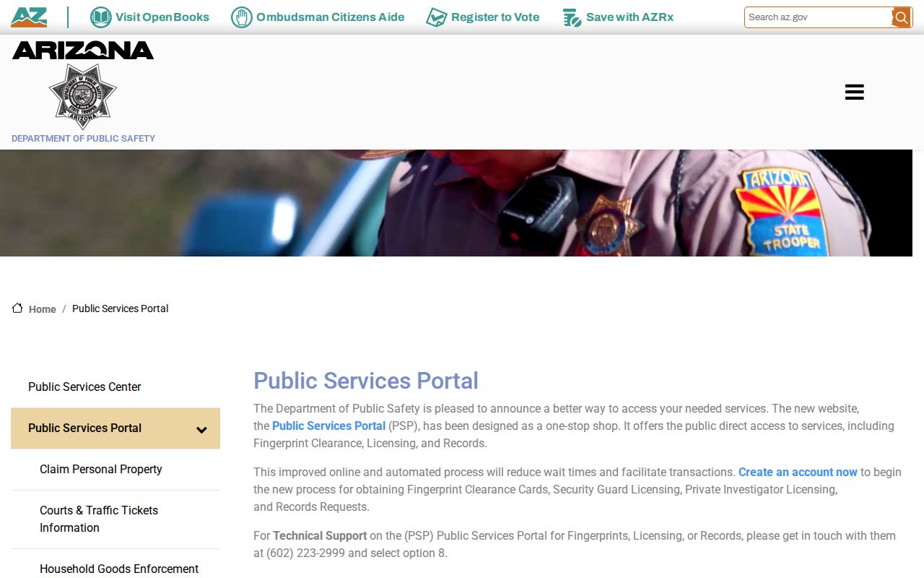This screenshot has height=578, width=924.
Task: Follow the Register to Vote link
Action: point(495,17)
